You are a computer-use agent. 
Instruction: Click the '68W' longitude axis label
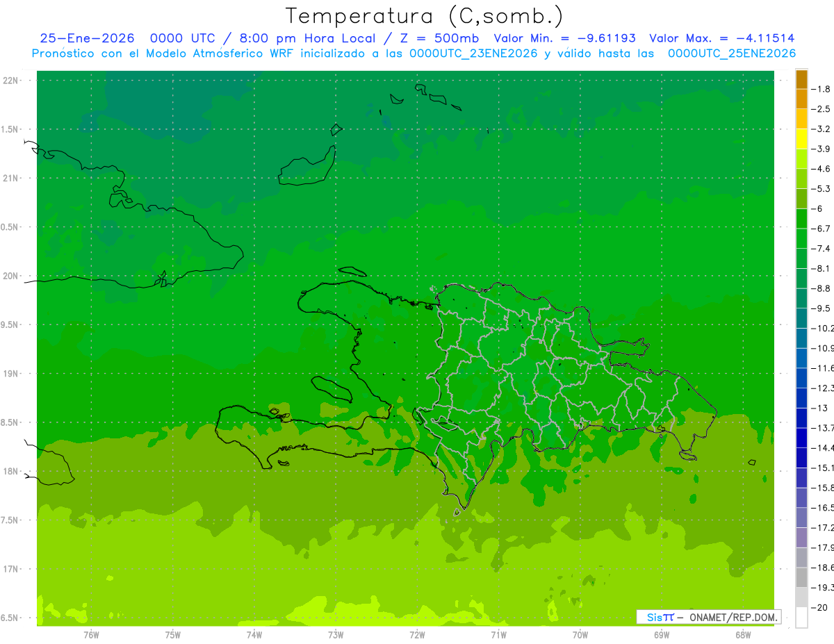click(x=742, y=634)
